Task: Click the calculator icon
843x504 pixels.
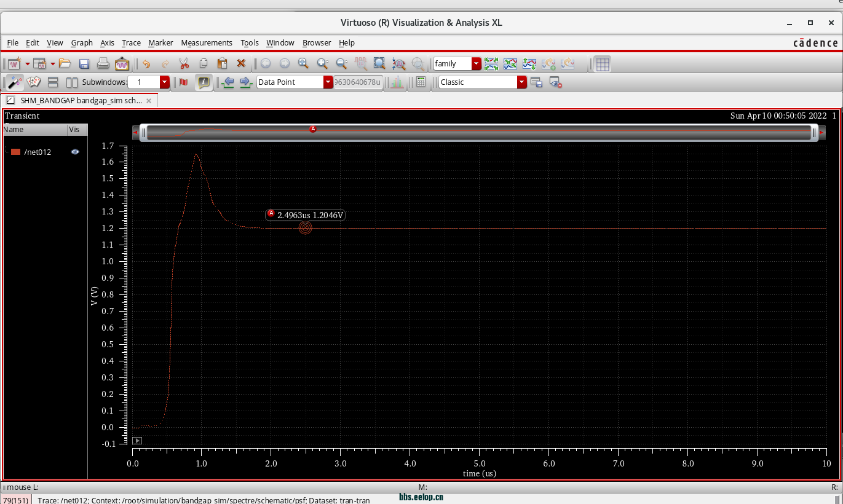Action: coord(421,82)
